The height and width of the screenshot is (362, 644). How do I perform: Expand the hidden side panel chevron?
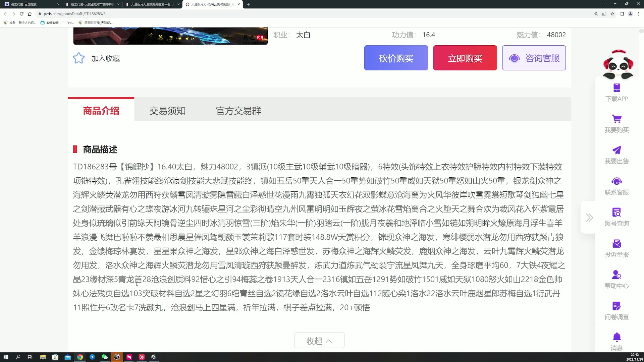pyautogui.click(x=589, y=217)
